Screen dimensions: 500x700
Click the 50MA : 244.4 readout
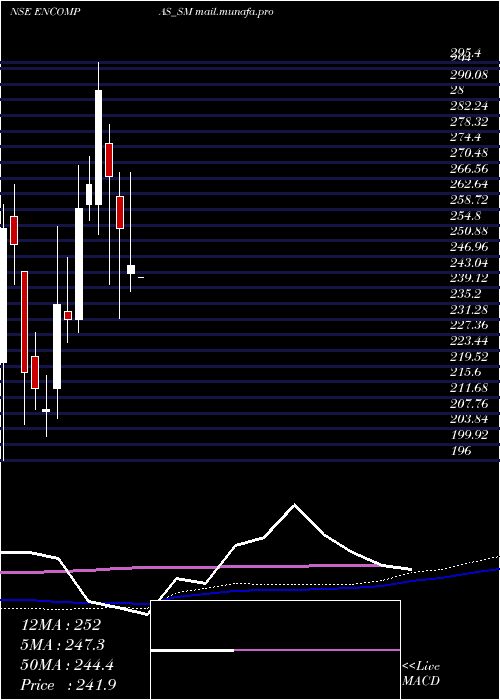coord(67,665)
